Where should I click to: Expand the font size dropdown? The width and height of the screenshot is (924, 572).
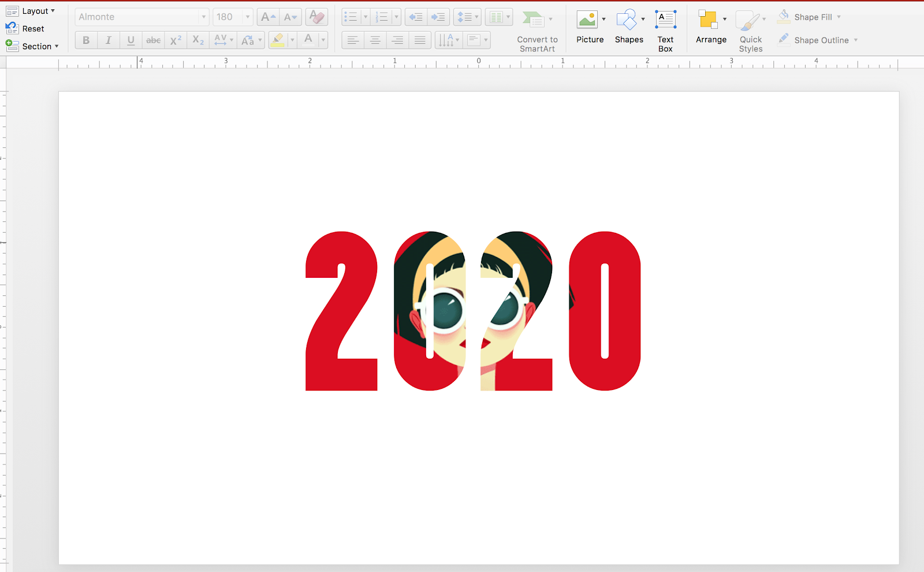pos(248,17)
